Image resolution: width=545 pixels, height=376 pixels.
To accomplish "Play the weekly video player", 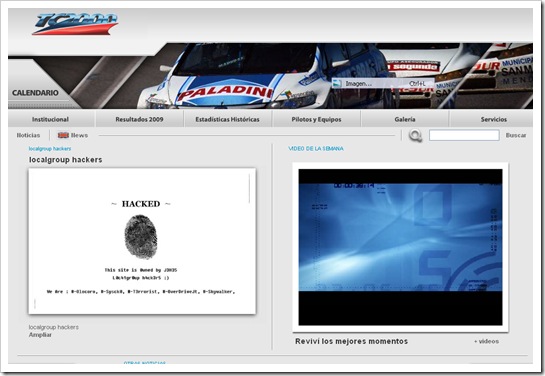I will tap(400, 247).
